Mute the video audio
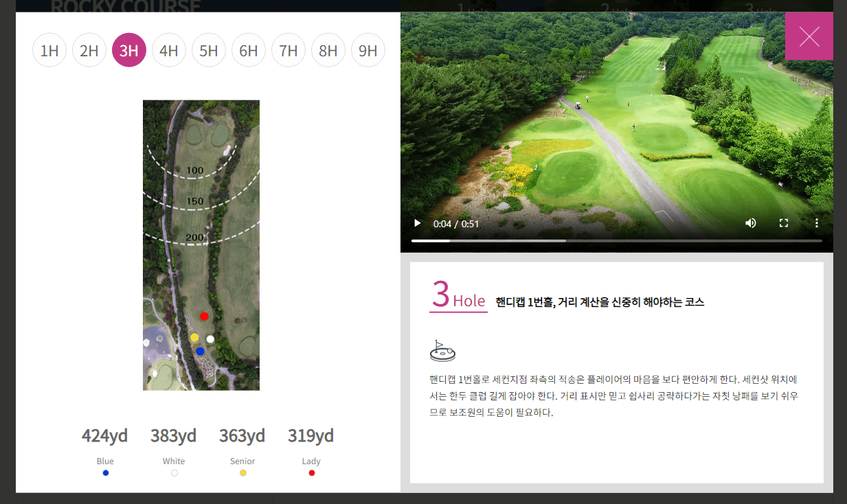This screenshot has width=847, height=504. tap(750, 222)
